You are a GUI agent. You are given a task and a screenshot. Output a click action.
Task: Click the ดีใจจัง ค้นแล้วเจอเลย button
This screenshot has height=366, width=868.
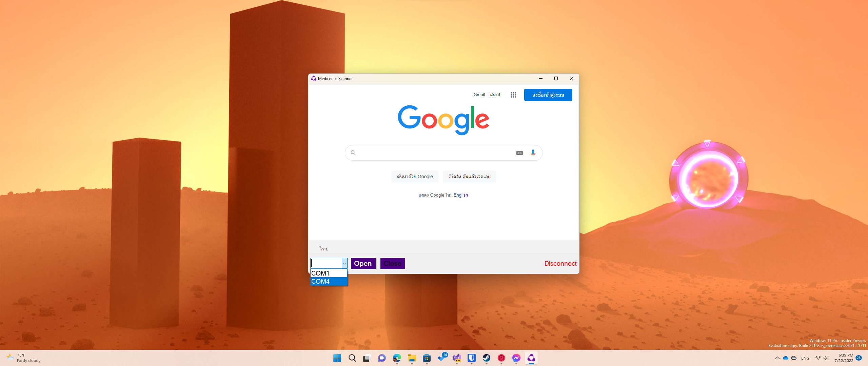click(469, 177)
